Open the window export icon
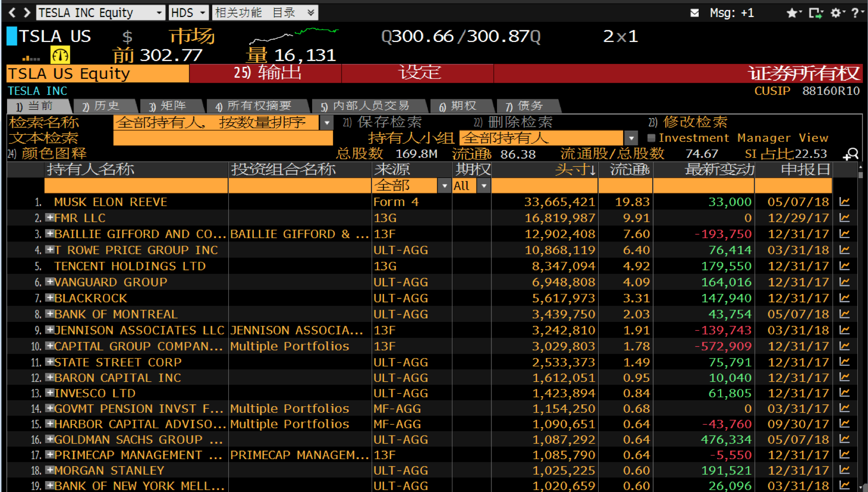Screen dimensions: 868x492 click(x=816, y=13)
